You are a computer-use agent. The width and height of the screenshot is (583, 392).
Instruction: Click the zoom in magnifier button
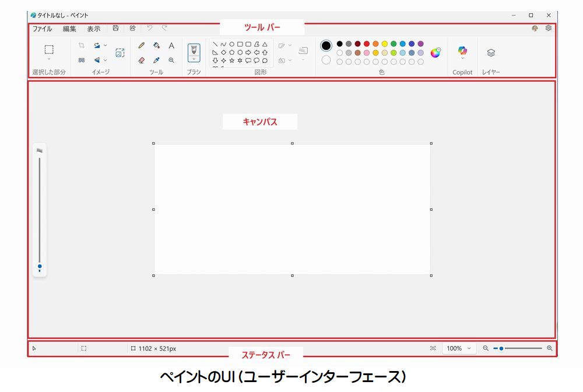pos(549,348)
